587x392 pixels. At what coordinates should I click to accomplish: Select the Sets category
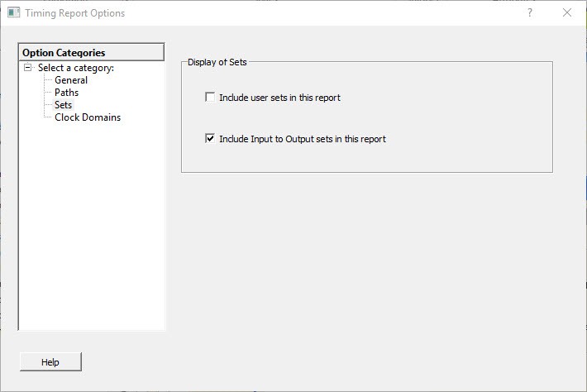click(64, 105)
